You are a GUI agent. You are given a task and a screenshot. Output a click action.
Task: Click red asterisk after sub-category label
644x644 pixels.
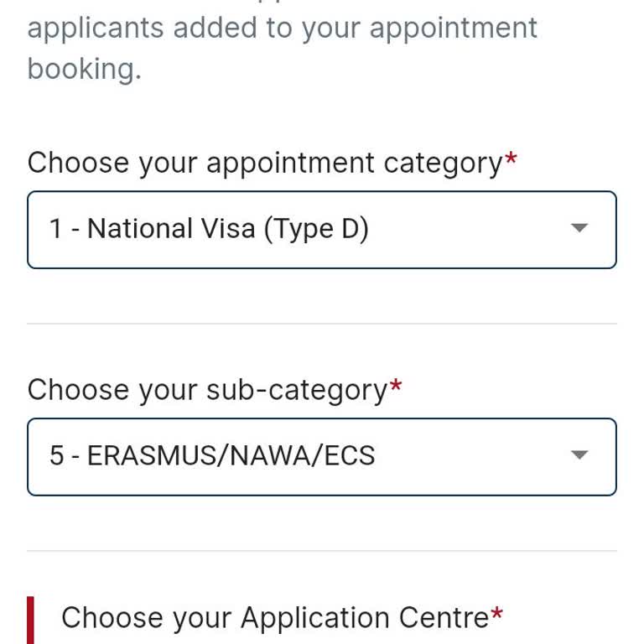point(396,387)
